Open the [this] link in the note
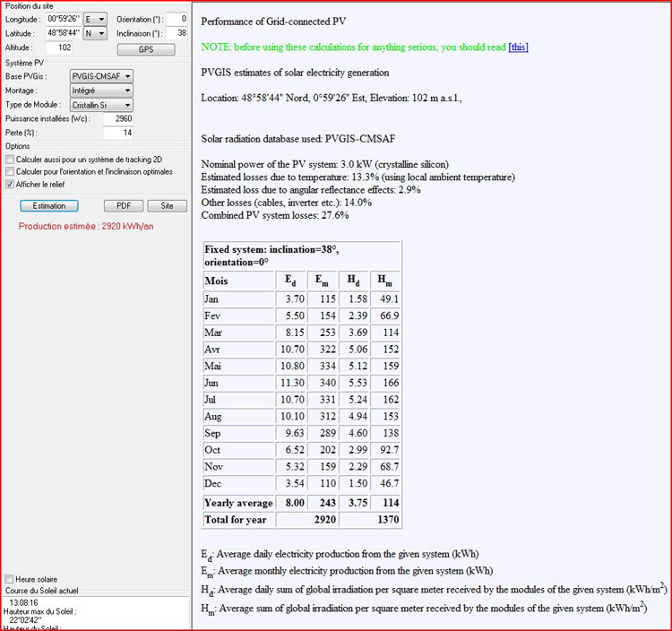The width and height of the screenshot is (672, 631). (518, 47)
